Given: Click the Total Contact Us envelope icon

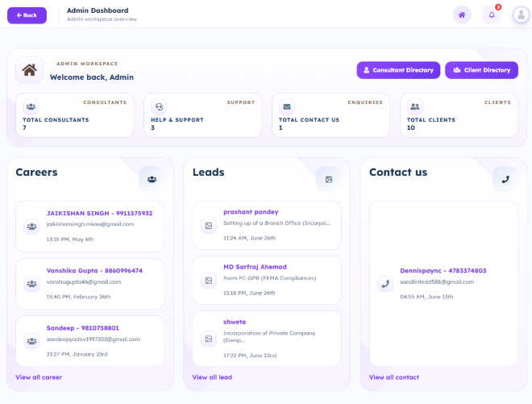Looking at the screenshot, I should click(287, 106).
